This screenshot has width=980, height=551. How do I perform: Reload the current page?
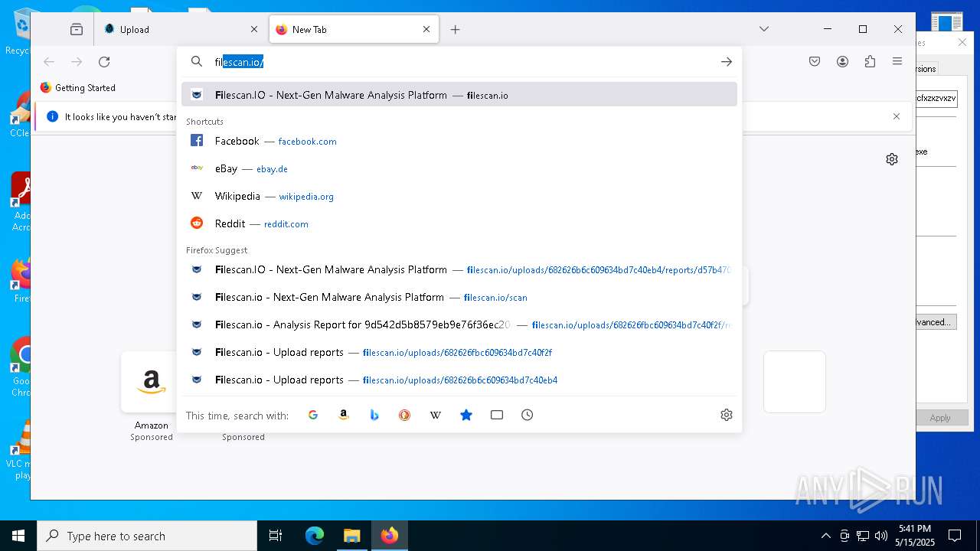click(x=104, y=61)
